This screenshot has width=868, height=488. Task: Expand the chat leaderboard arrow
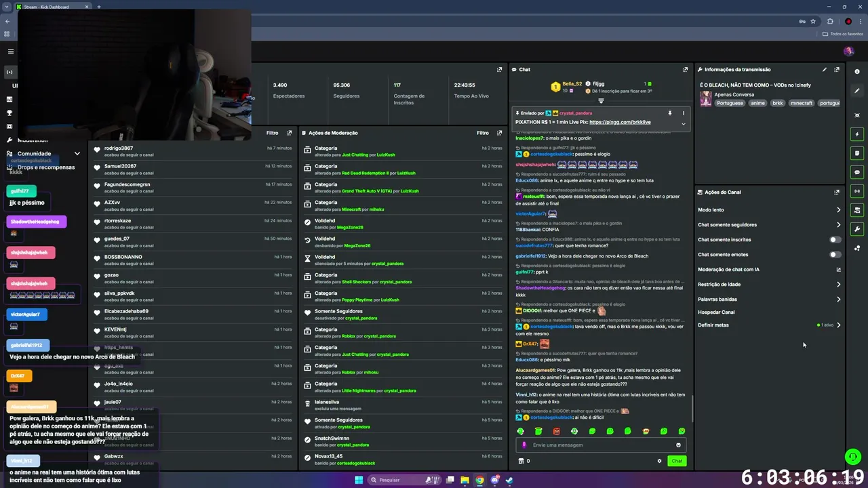(x=601, y=100)
